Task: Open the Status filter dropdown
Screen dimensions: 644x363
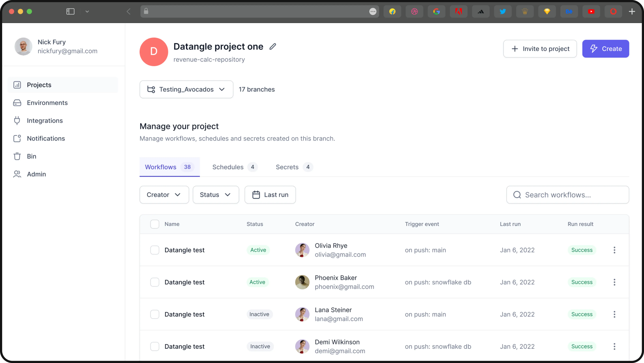Action: coord(215,195)
